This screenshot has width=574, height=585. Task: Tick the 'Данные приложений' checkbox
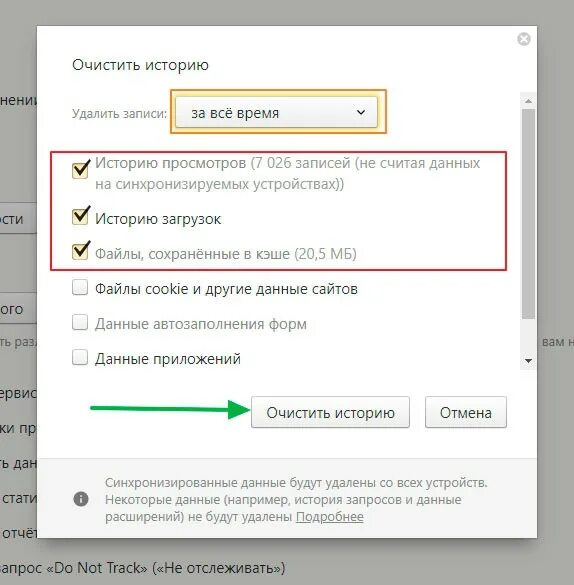pyautogui.click(x=80, y=357)
